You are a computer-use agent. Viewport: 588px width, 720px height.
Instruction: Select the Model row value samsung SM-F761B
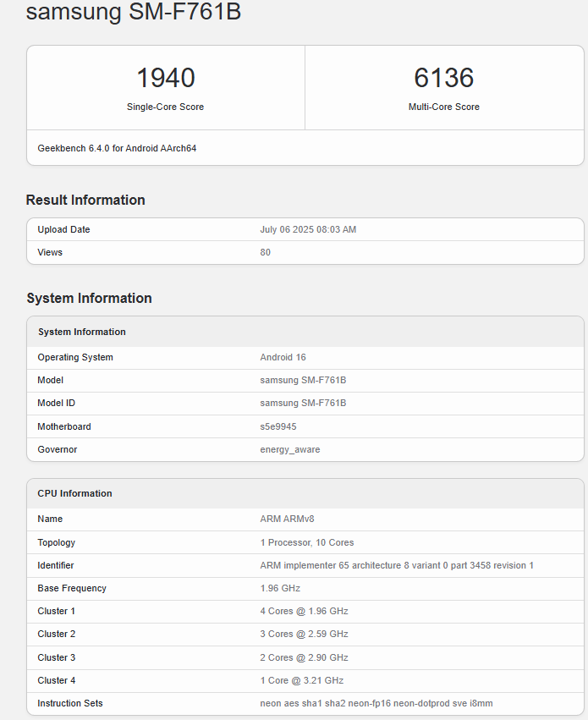[303, 380]
